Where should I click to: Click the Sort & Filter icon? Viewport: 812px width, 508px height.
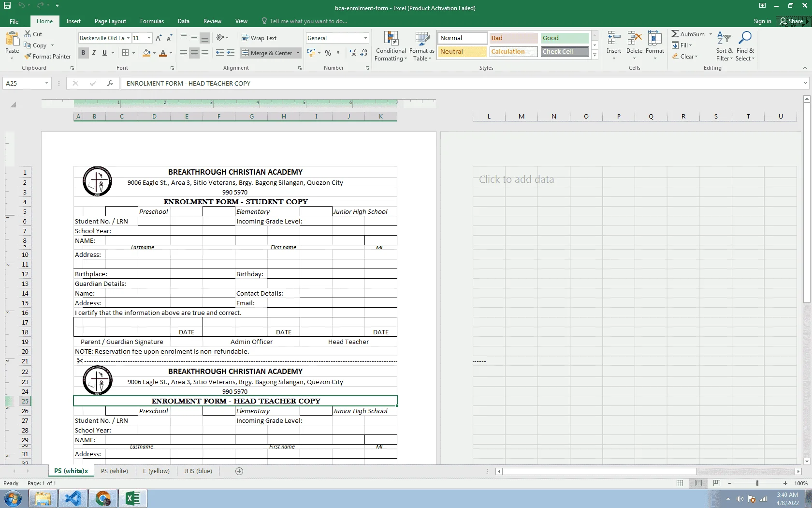point(724,38)
